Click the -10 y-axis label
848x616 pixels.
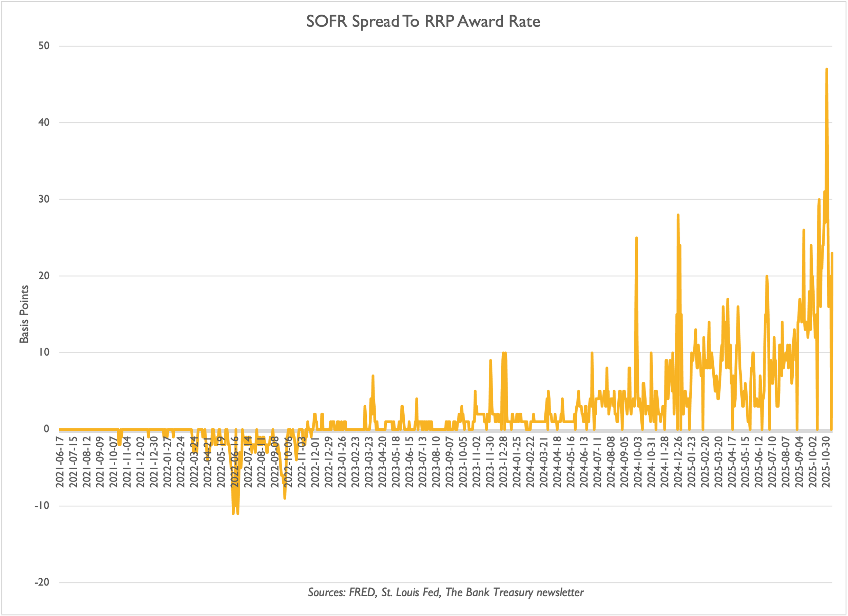point(42,506)
